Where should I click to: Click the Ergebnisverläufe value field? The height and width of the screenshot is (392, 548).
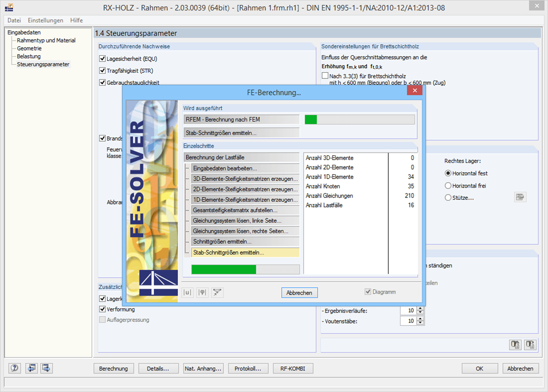(x=408, y=310)
